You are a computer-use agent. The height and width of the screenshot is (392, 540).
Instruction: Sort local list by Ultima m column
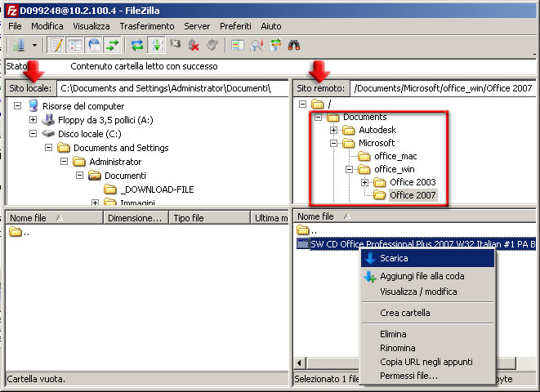(x=270, y=218)
